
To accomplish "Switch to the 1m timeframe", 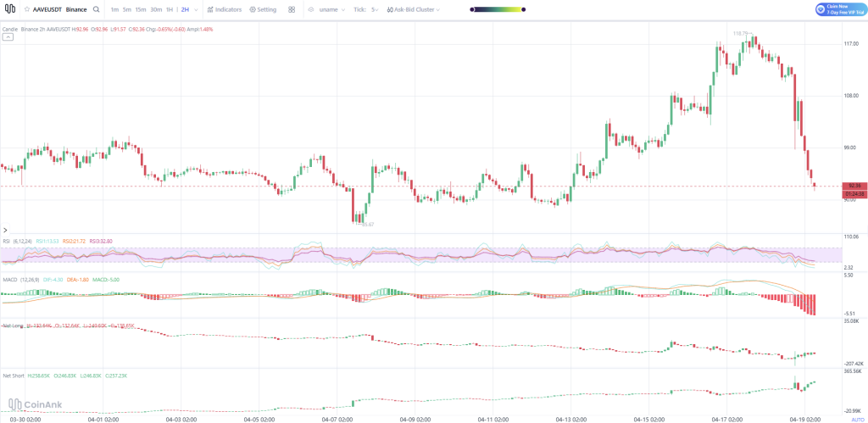I will pos(114,9).
